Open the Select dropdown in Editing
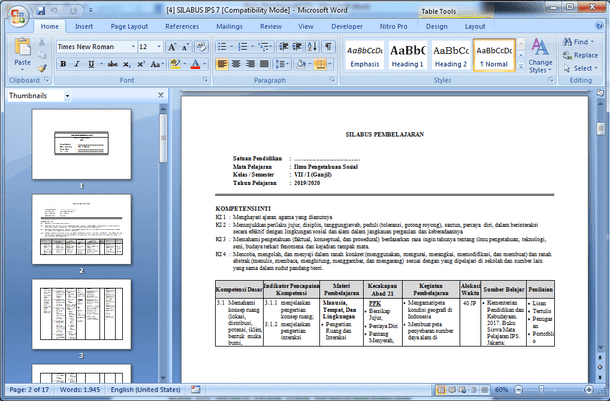The height and width of the screenshot is (401, 610). tap(580, 68)
